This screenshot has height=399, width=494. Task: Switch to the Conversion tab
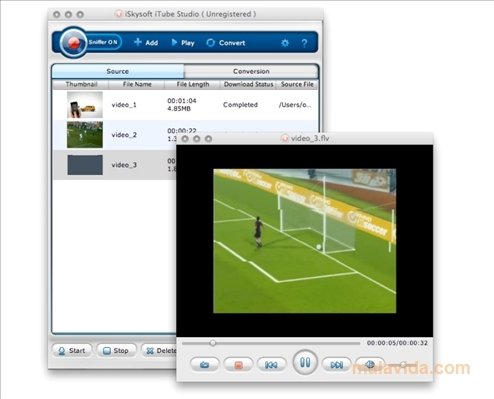[251, 71]
